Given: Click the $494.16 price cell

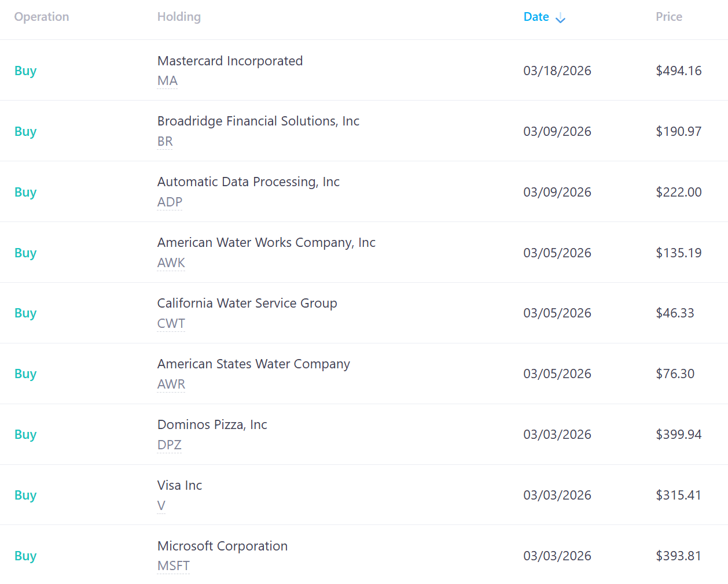Looking at the screenshot, I should pyautogui.click(x=678, y=71).
